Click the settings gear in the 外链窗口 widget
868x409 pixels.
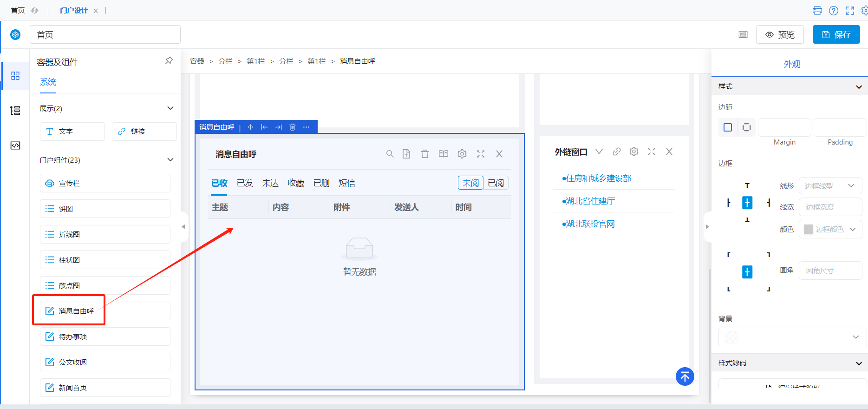(634, 152)
